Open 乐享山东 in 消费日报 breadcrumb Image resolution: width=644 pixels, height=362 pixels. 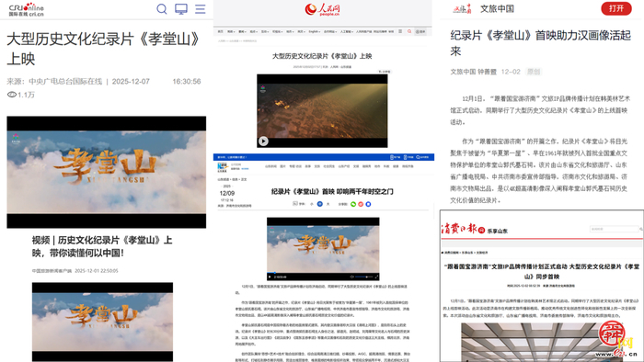467,253
